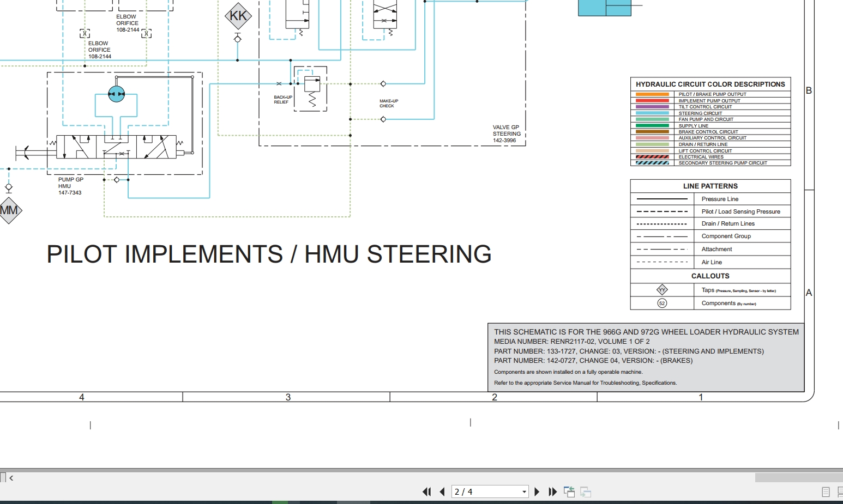
Task: Click 'Components are shown installed' note
Action: pos(568,372)
